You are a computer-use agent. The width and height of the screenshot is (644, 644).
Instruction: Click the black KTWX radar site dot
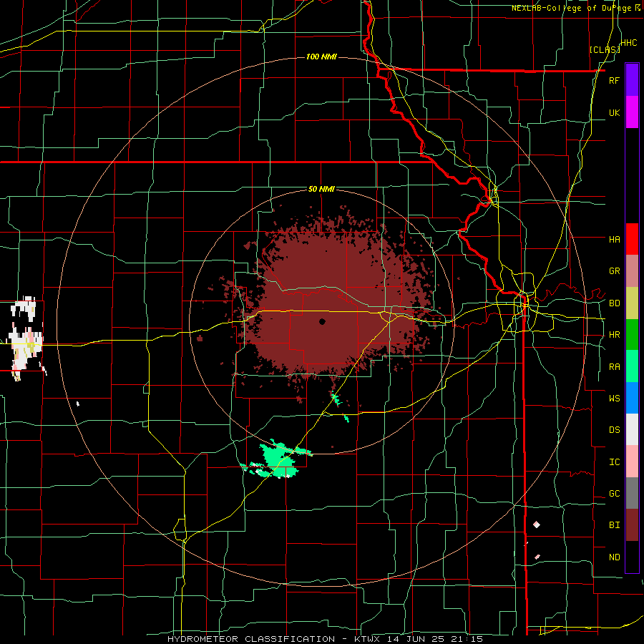[x=322, y=321]
